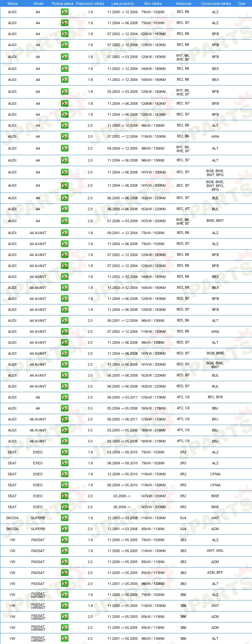The width and height of the screenshot is (252, 644).
Task: Click the Nadwozie column header
Action: click(x=183, y=4)
